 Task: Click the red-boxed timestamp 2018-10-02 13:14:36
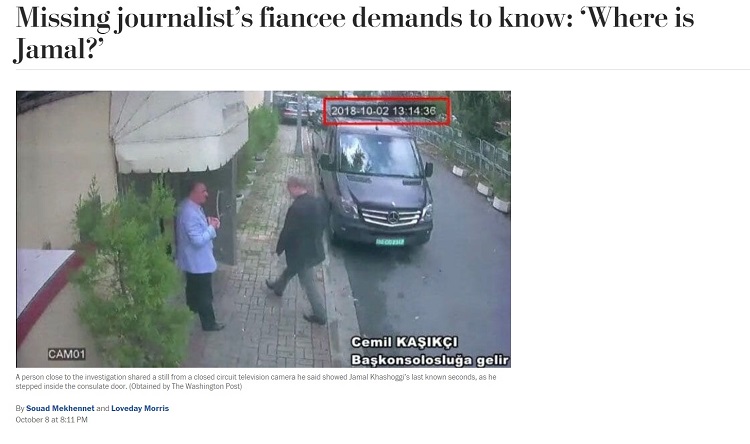click(x=386, y=111)
